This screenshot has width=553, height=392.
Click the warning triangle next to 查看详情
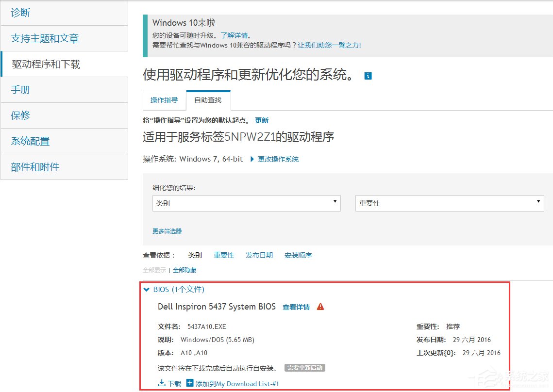(320, 307)
